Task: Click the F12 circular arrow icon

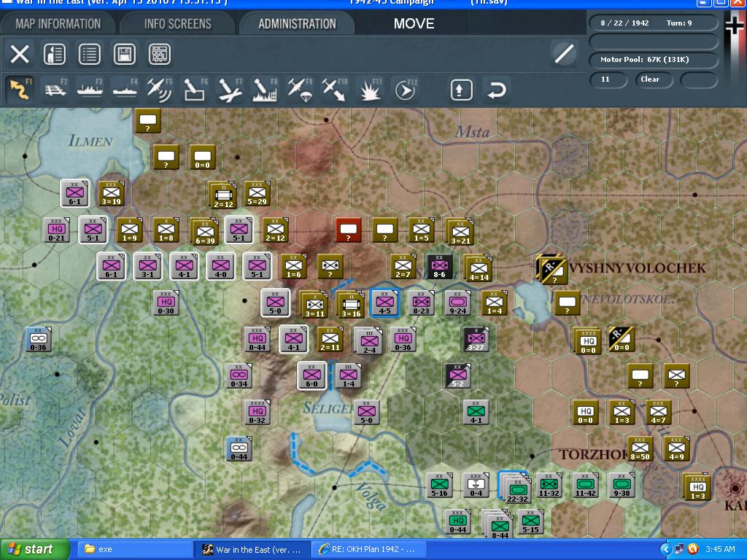Action: coord(406,90)
